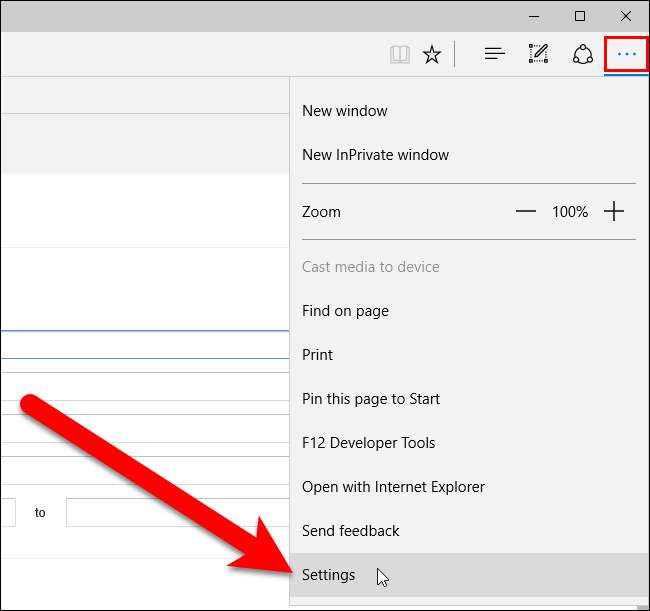This screenshot has height=611, width=650.
Task: Decrease zoom with the minus button
Action: [x=526, y=212]
